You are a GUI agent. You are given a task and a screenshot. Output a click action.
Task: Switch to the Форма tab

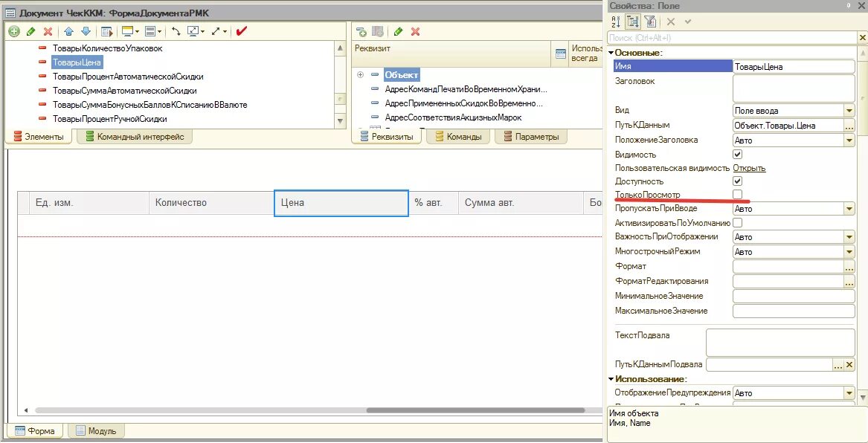(x=33, y=431)
